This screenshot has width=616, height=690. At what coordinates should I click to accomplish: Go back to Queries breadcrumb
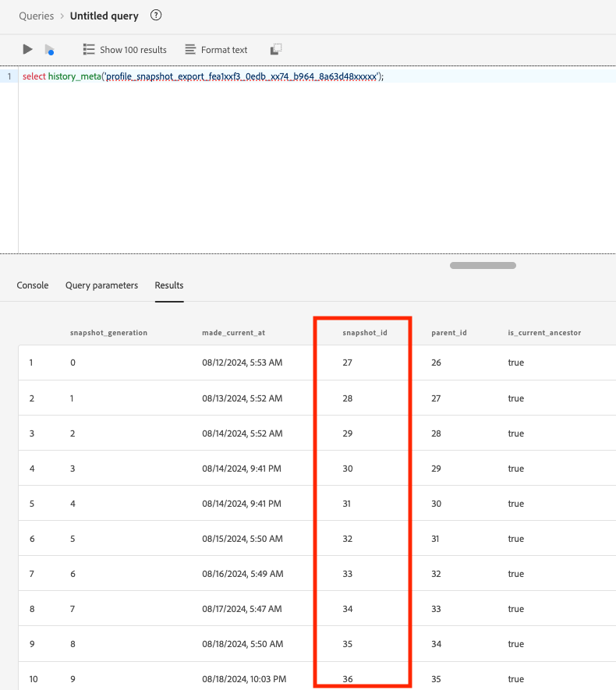(x=36, y=16)
